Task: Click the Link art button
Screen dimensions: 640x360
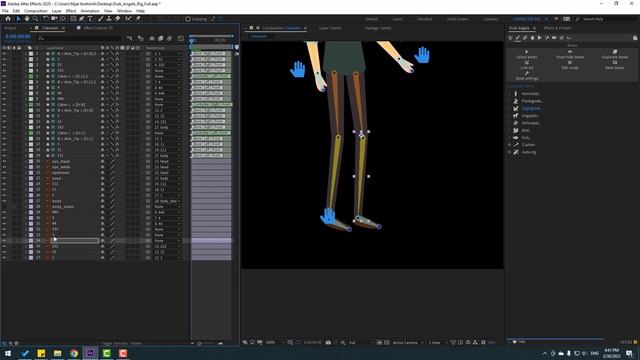Action: pyautogui.click(x=527, y=65)
